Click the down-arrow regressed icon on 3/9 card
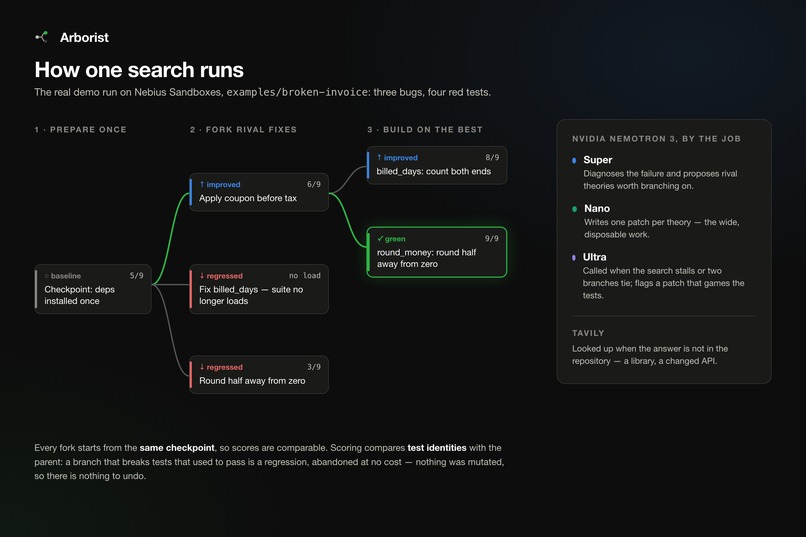This screenshot has height=537, width=806. [202, 367]
